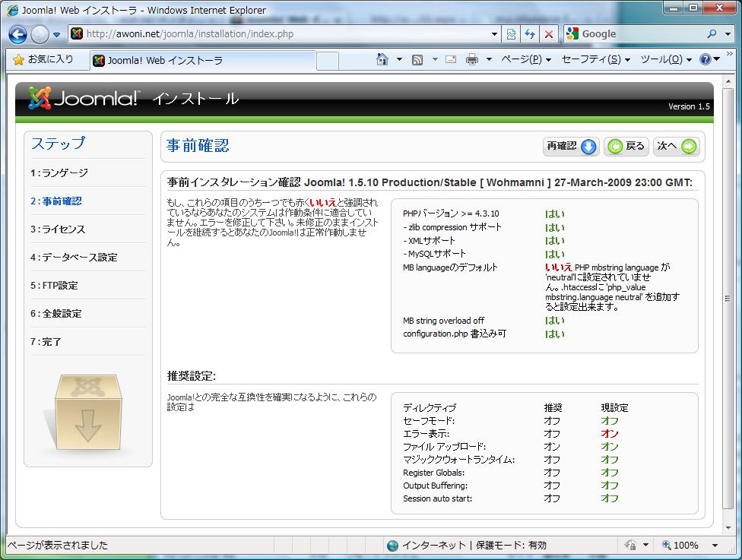The image size is (742, 560).
Task: Expand the Home button dropdown arrow
Action: pos(399,59)
